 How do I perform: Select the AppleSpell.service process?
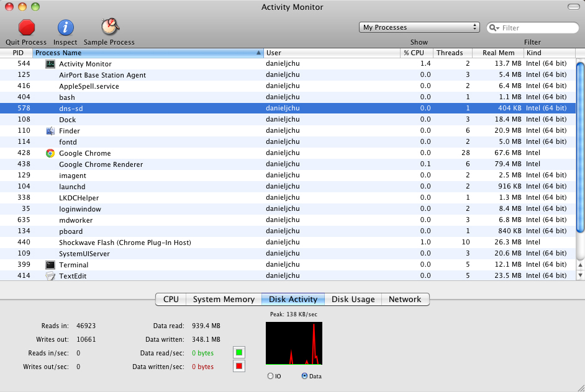(288, 86)
